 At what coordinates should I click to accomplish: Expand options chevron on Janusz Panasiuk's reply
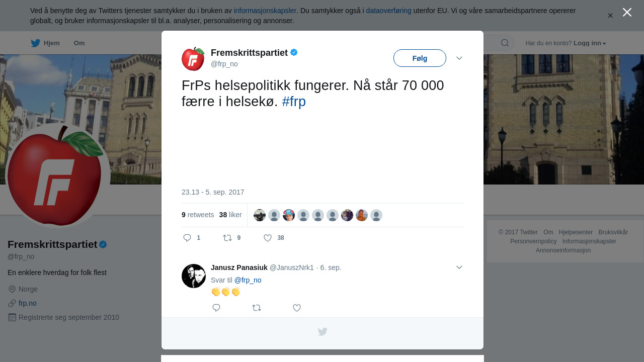459,267
